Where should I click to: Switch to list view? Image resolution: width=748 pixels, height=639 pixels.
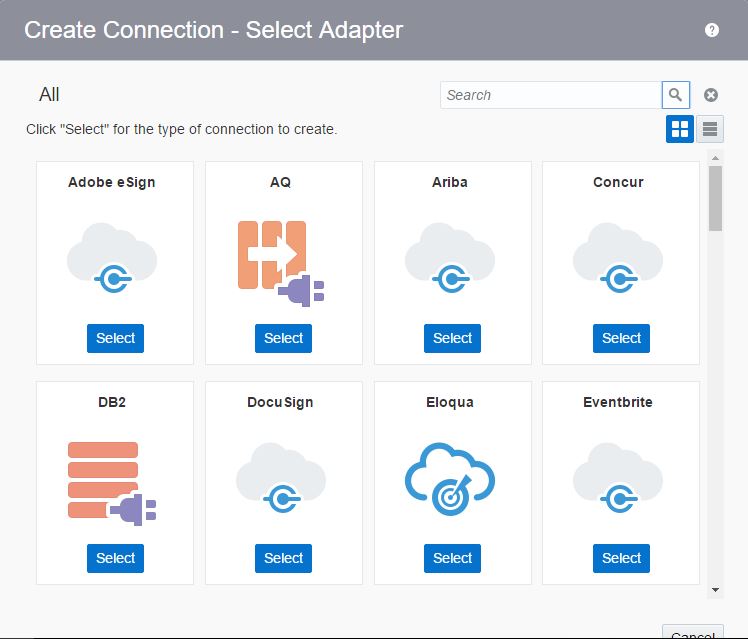[710, 129]
